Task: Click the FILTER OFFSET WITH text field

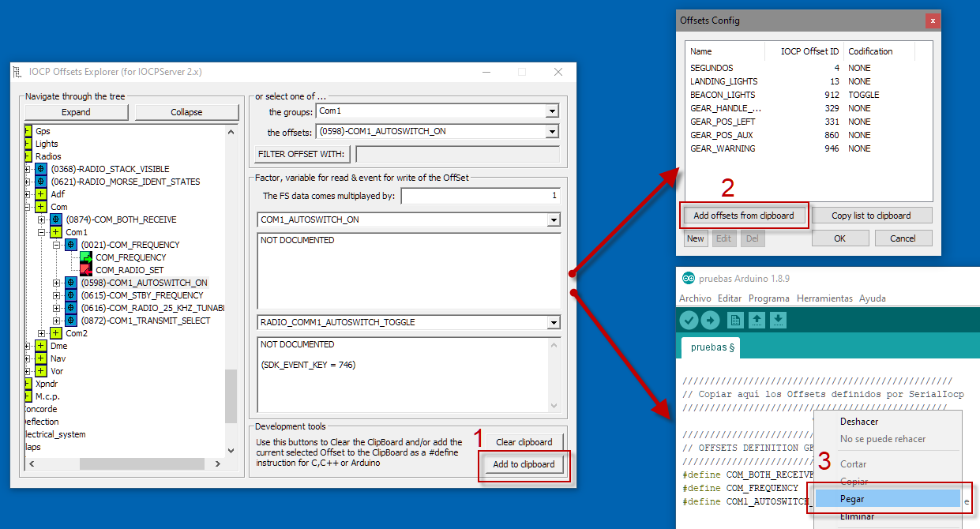Action: [x=457, y=154]
